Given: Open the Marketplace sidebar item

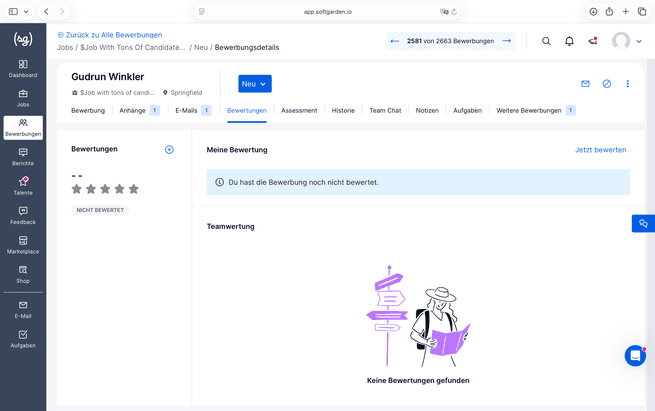Looking at the screenshot, I should coord(23,245).
